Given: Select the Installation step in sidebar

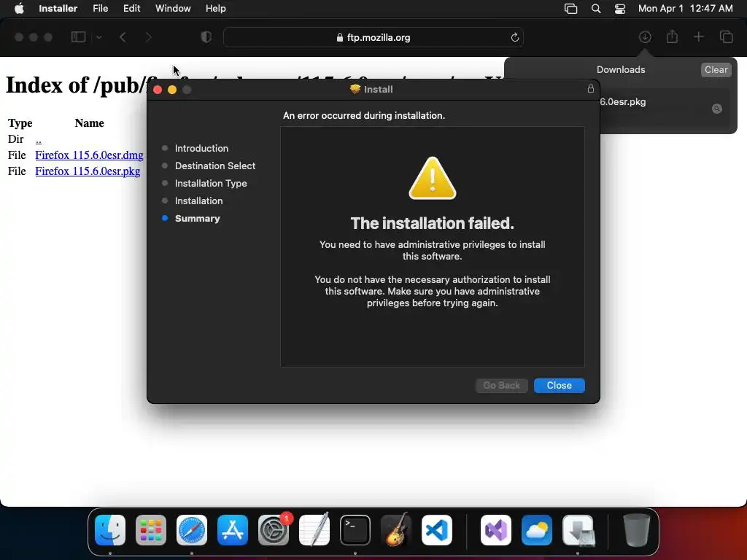Looking at the screenshot, I should point(198,201).
